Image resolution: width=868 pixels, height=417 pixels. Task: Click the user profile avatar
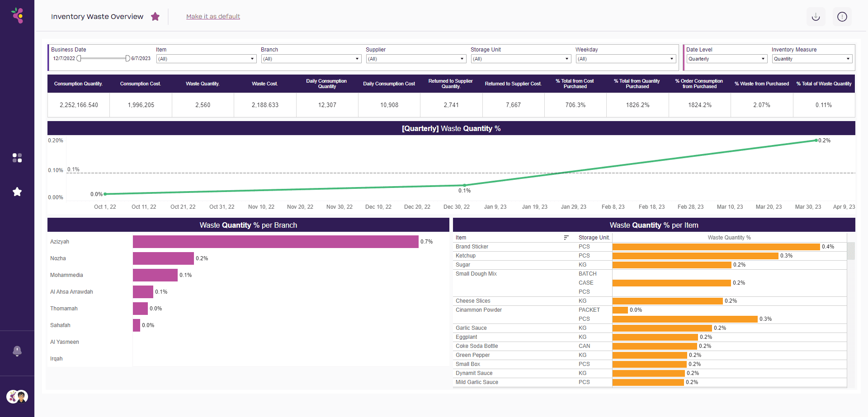pos(17,397)
